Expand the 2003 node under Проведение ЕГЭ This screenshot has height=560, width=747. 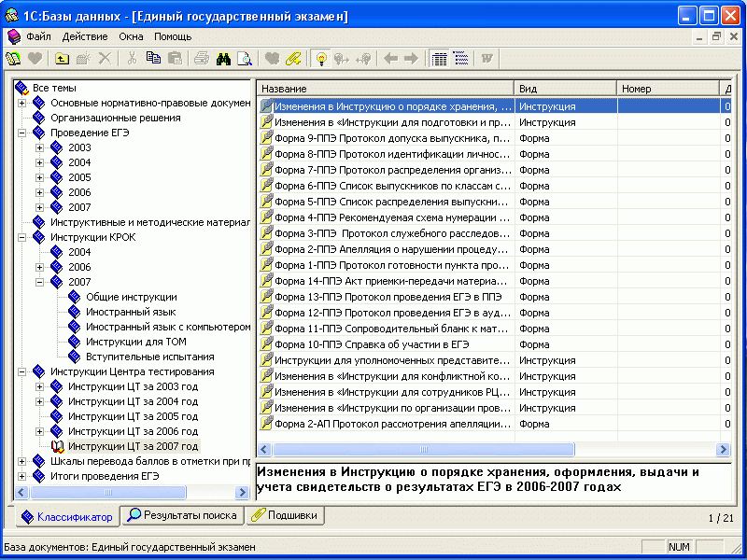pos(39,147)
